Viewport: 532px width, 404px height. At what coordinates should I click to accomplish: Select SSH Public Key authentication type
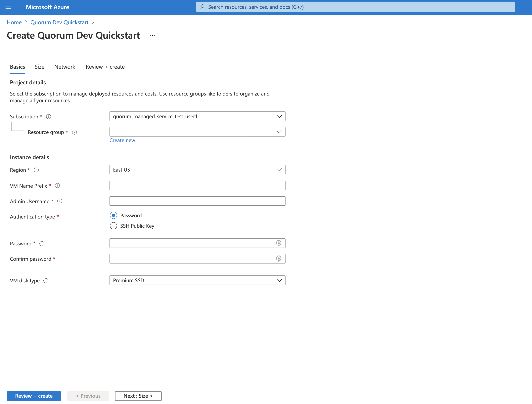tap(113, 225)
